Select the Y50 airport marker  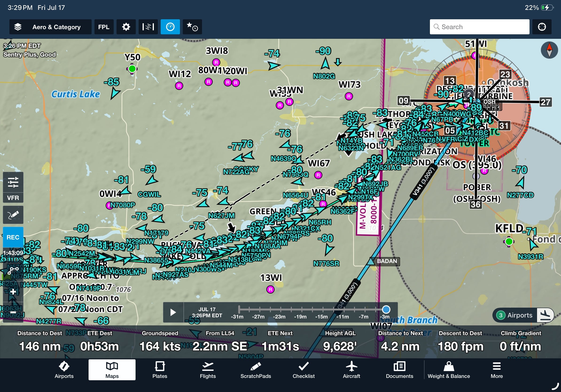[x=132, y=69]
